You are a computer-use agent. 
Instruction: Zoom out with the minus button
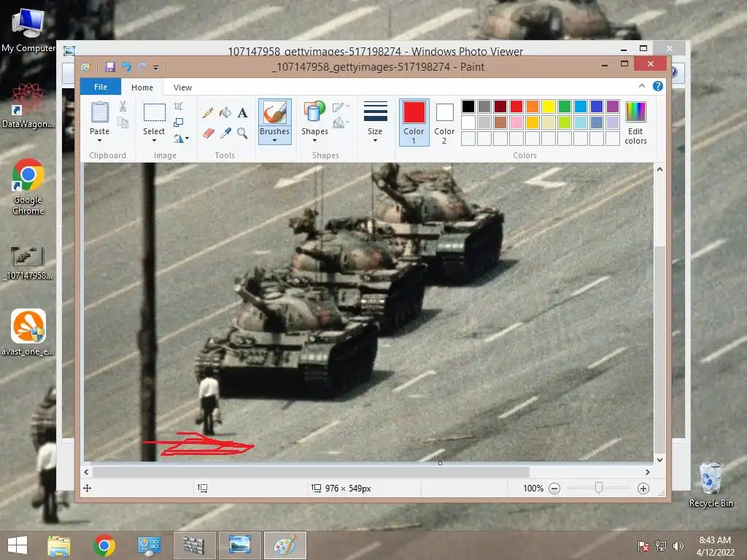554,489
